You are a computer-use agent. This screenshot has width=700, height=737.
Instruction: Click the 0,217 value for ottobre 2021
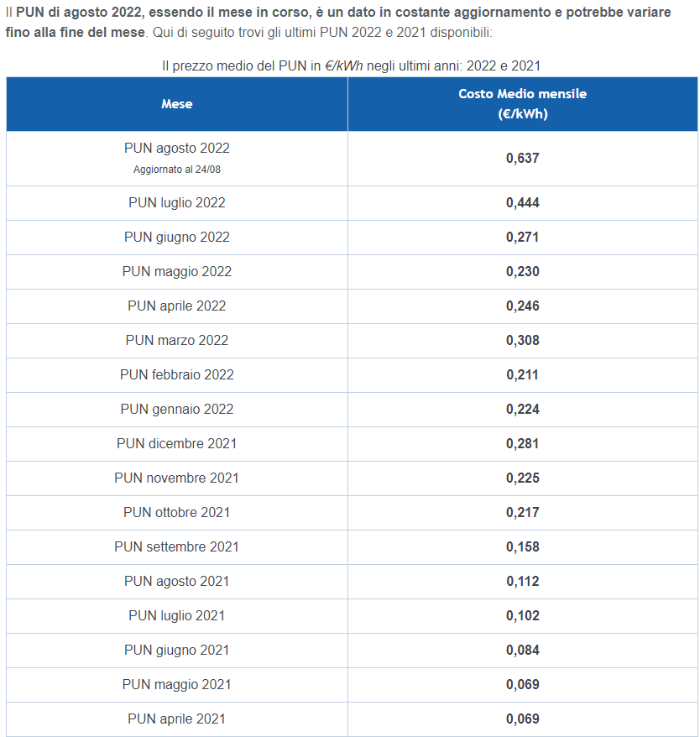coord(522,512)
